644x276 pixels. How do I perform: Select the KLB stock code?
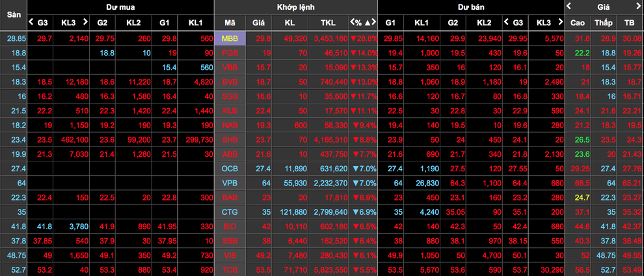click(230, 111)
